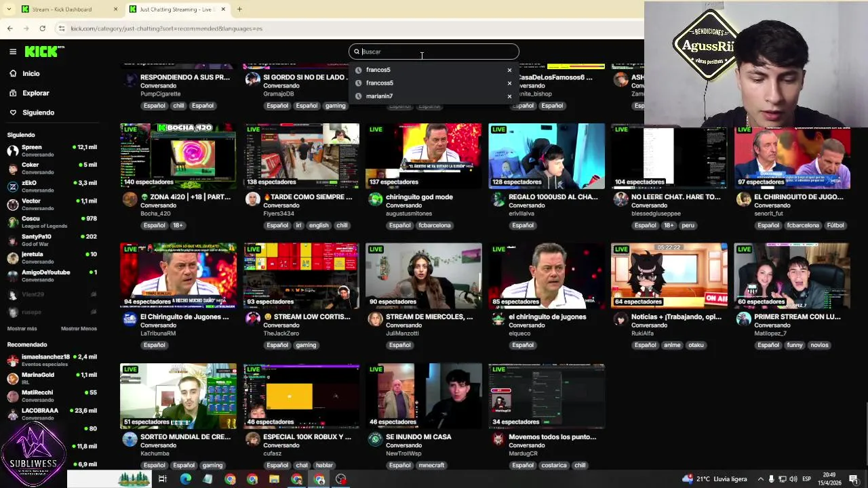Viewport: 868px width, 488px height.
Task: Click the erlvillalva streamer avatar
Action: pyautogui.click(x=498, y=199)
